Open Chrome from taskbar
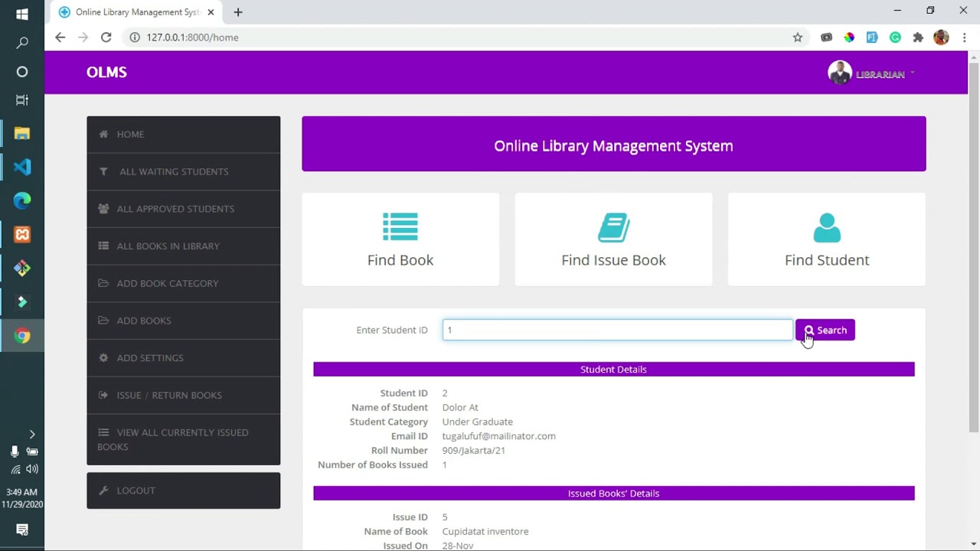Viewport: 980px width, 551px height. [x=22, y=335]
